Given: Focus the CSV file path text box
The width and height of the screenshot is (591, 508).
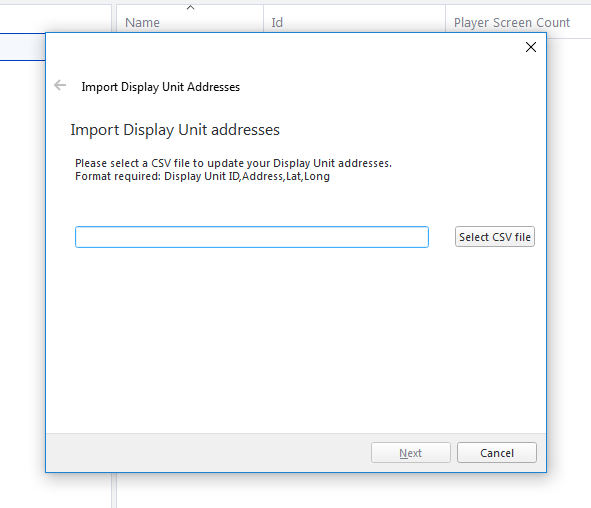Looking at the screenshot, I should click(252, 237).
